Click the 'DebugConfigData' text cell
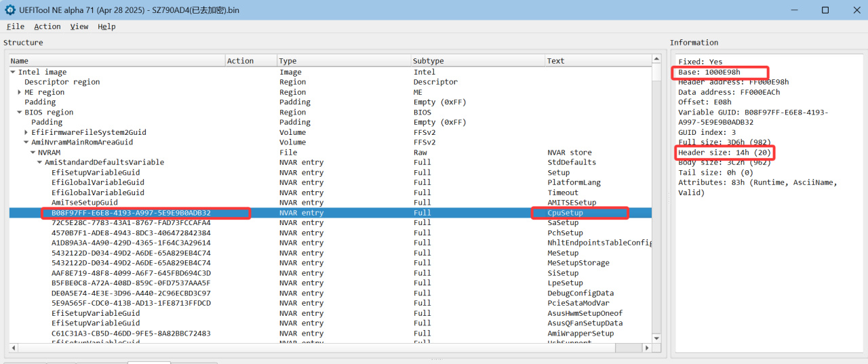 (580, 294)
